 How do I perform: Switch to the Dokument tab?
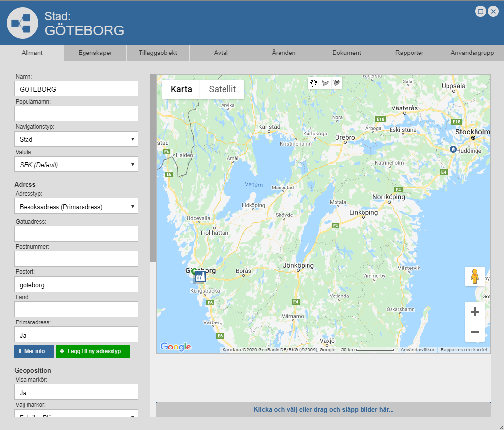[x=346, y=53]
